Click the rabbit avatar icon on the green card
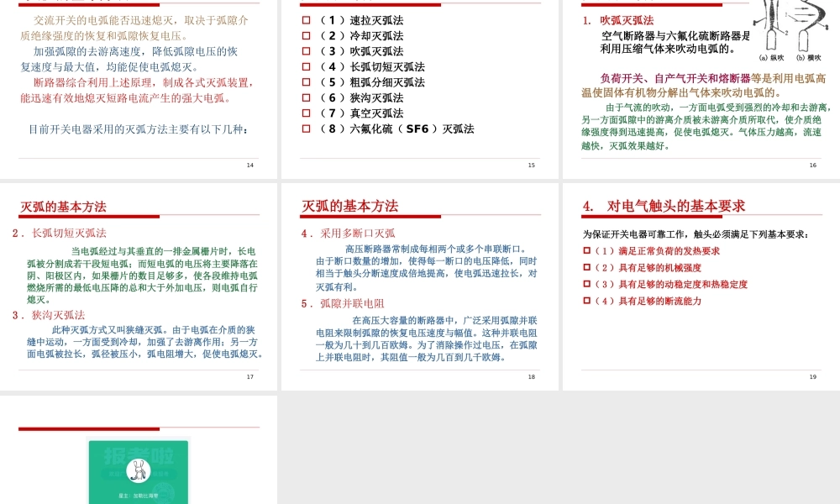This screenshot has height=504, width=840. (138, 470)
